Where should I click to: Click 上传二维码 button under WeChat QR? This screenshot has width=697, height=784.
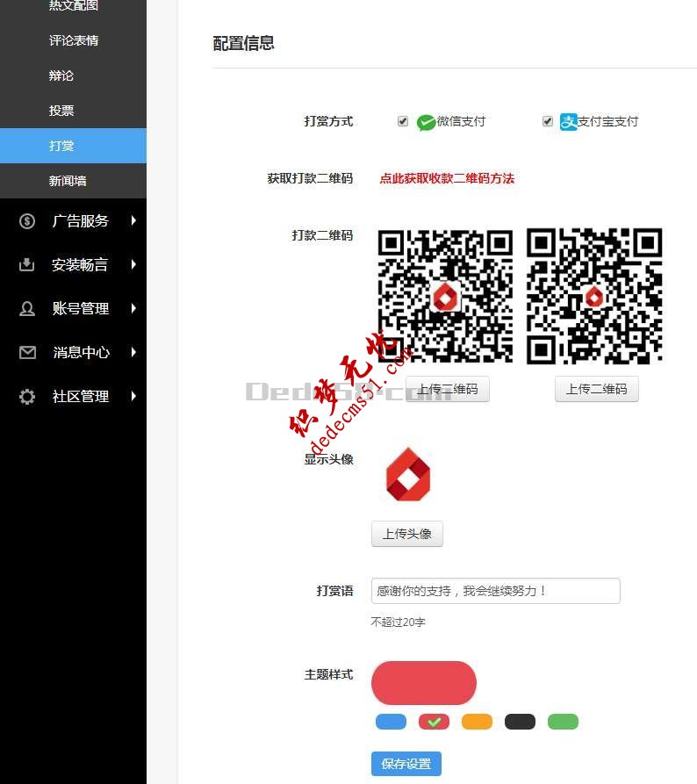(448, 389)
